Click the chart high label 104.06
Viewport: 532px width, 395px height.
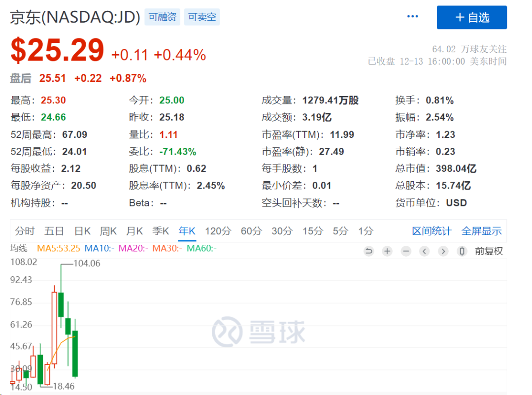pos(87,263)
